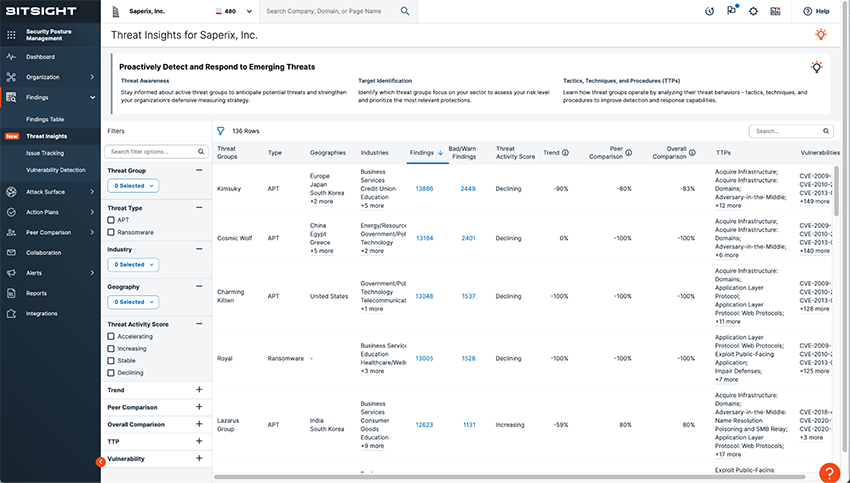Expand the Vulnerability filter section
Viewport: 850px width, 483px height.
[199, 459]
